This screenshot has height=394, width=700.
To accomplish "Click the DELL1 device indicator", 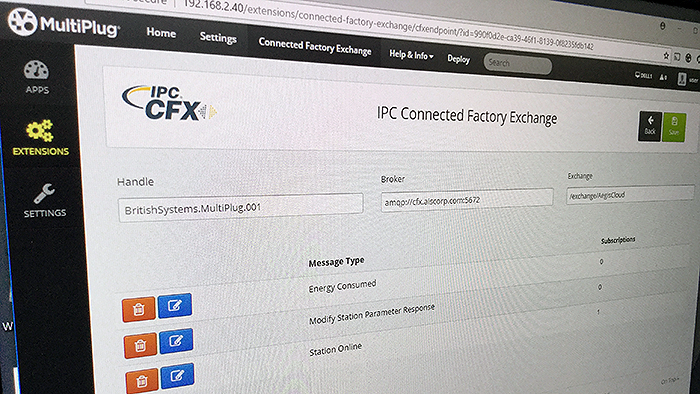I will click(643, 75).
